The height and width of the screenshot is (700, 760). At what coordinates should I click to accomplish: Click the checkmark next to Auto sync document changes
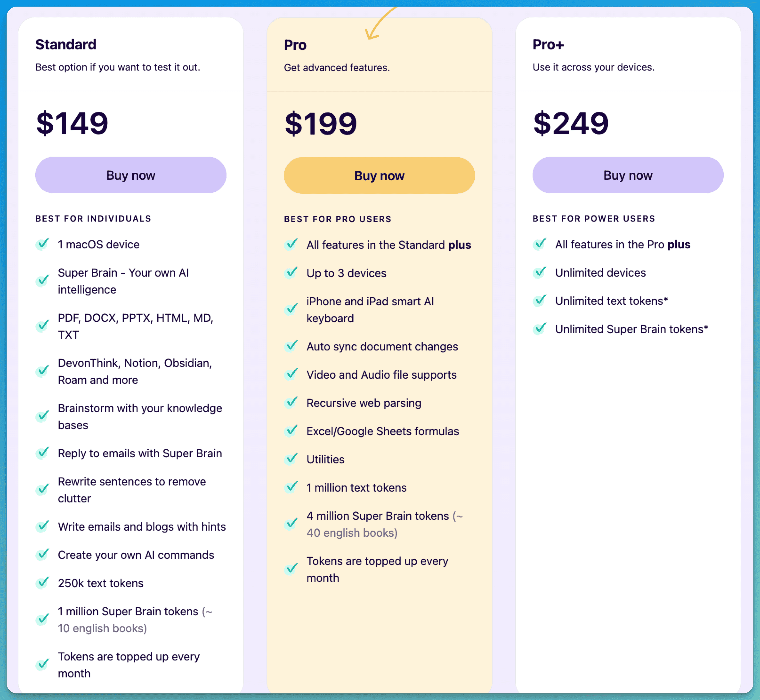[x=291, y=346]
